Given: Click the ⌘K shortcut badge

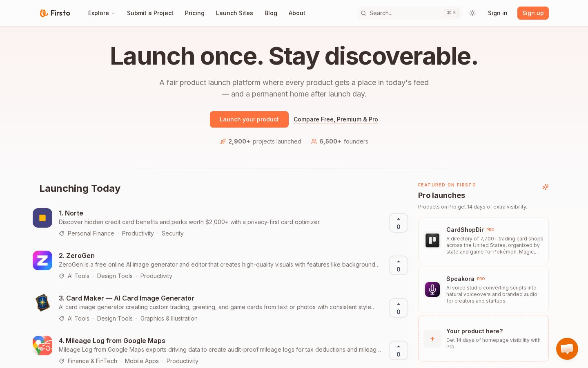Looking at the screenshot, I should coord(451,13).
